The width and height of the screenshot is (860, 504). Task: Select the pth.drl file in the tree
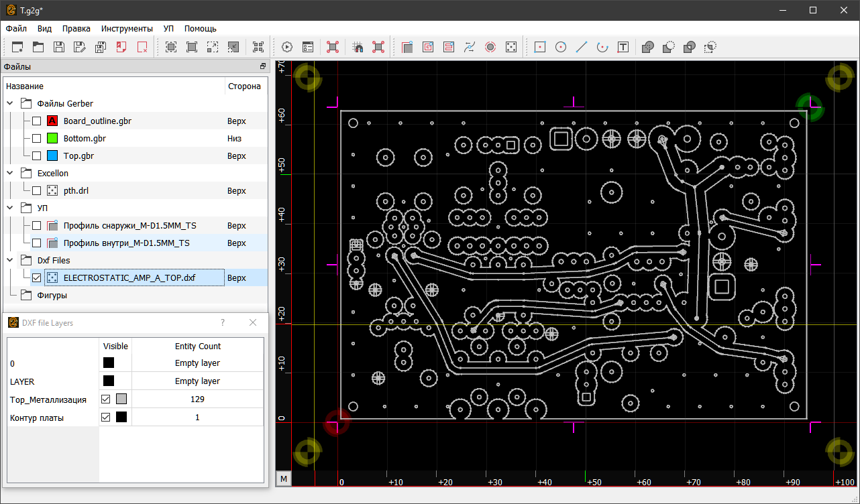76,191
